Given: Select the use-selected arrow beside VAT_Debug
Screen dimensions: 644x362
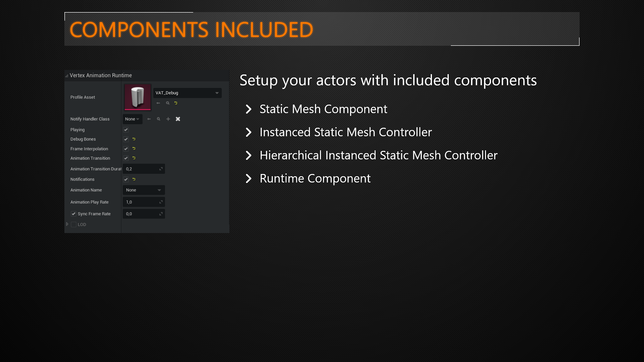Looking at the screenshot, I should (x=158, y=103).
